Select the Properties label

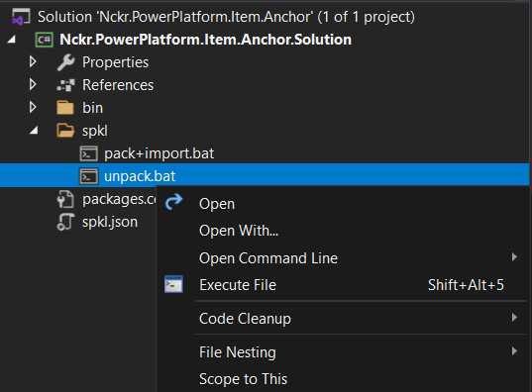pyautogui.click(x=115, y=62)
